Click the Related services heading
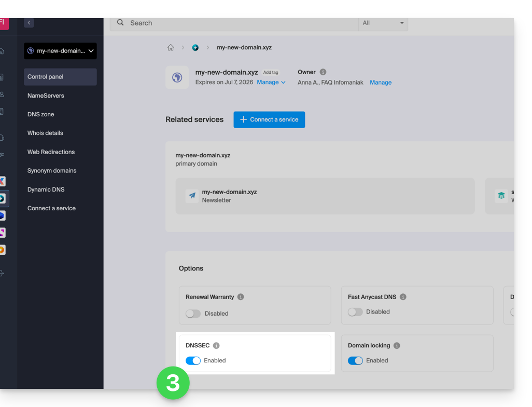Screen dimensions: 532x407 click(x=194, y=119)
